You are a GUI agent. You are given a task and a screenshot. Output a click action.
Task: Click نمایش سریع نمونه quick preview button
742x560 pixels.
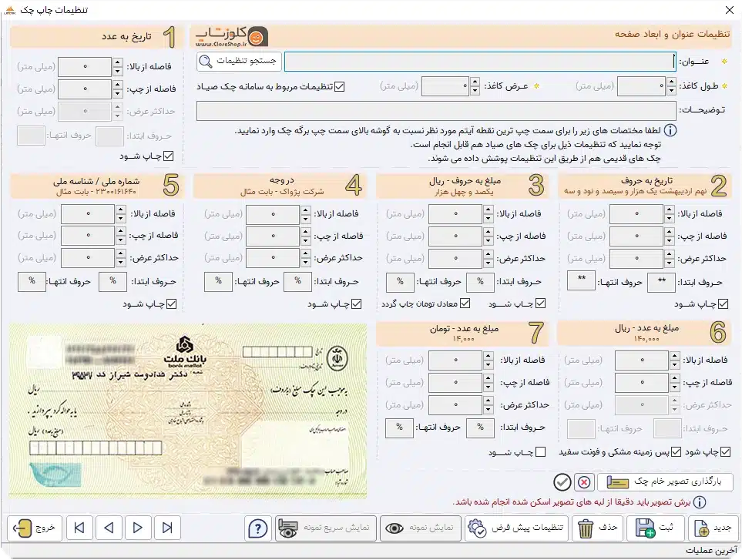326,528
